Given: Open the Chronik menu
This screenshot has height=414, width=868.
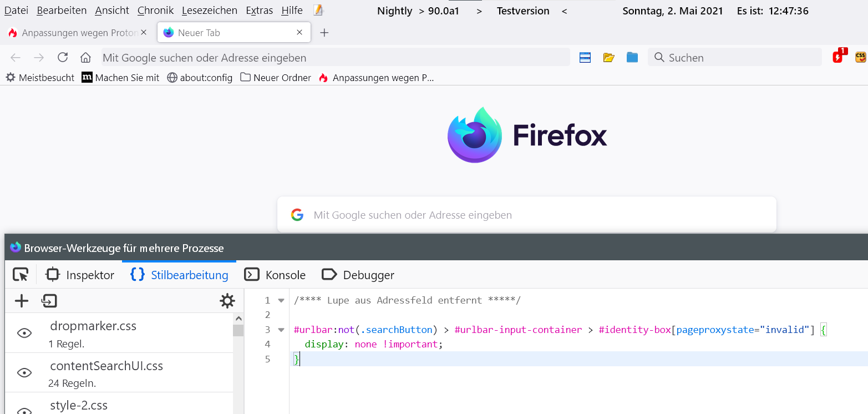Looking at the screenshot, I should pos(155,11).
